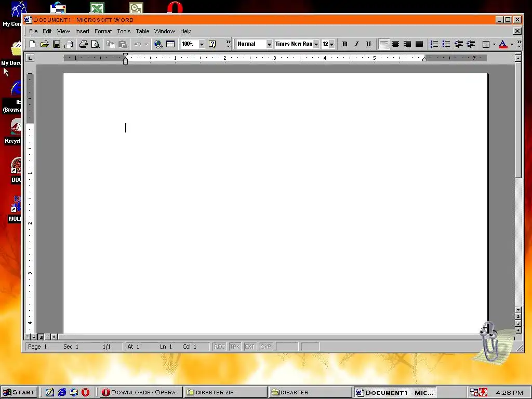Launch Opera from quick launch bar
The width and height of the screenshot is (532, 399).
[x=85, y=392]
